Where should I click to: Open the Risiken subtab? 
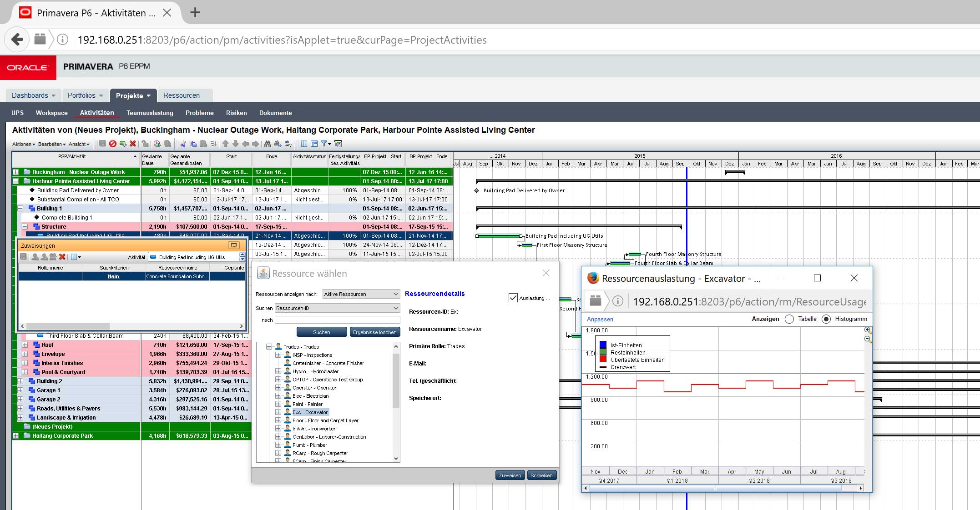(x=237, y=113)
